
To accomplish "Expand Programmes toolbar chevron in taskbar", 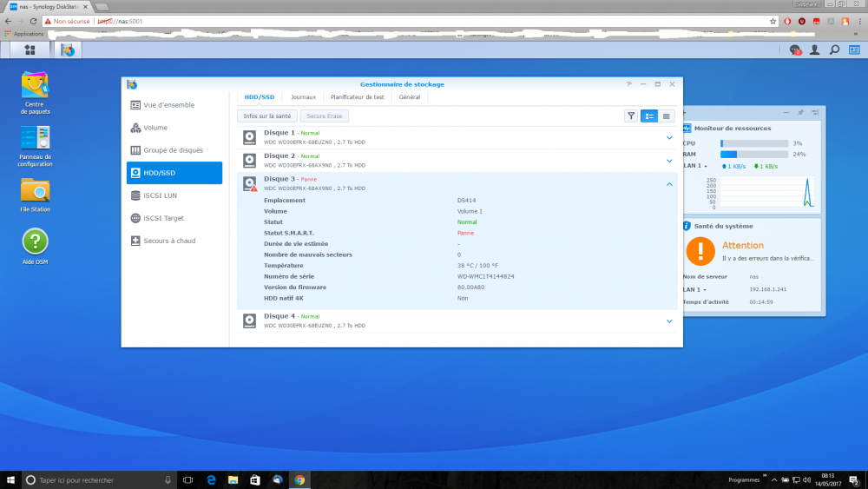I will pos(765,475).
